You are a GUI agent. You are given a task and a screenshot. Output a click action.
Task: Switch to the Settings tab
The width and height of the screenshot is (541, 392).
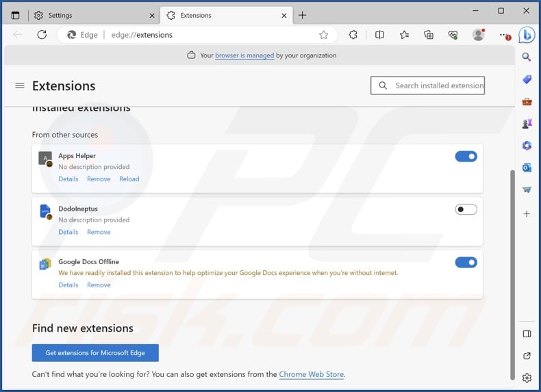point(95,15)
